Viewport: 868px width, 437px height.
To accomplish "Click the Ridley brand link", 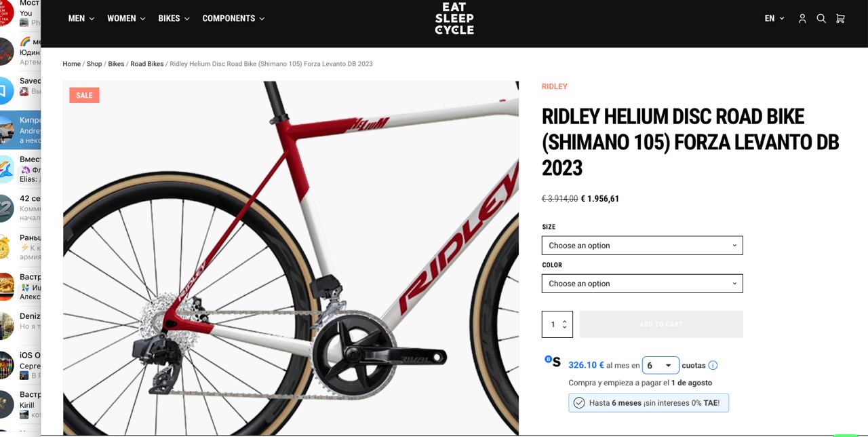I will point(554,86).
